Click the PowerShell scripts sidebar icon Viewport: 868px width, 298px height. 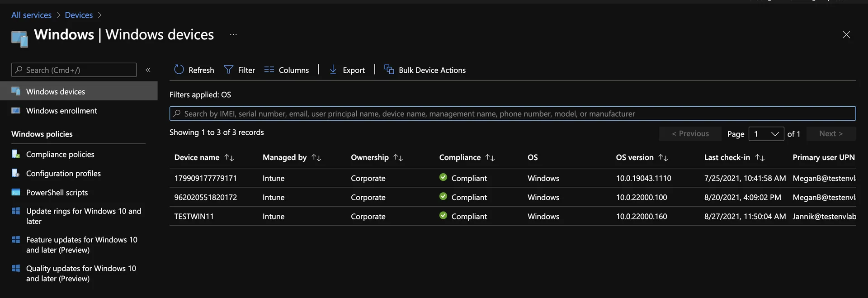click(16, 192)
